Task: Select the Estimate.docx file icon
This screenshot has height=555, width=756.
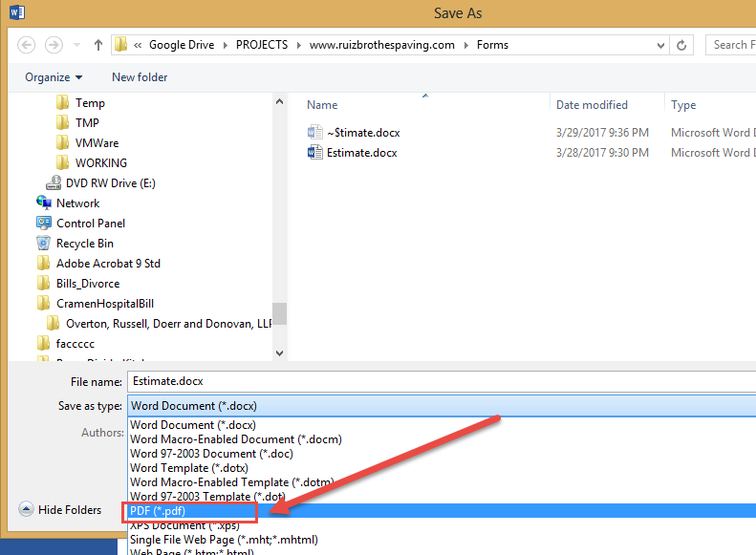Action: pos(315,153)
